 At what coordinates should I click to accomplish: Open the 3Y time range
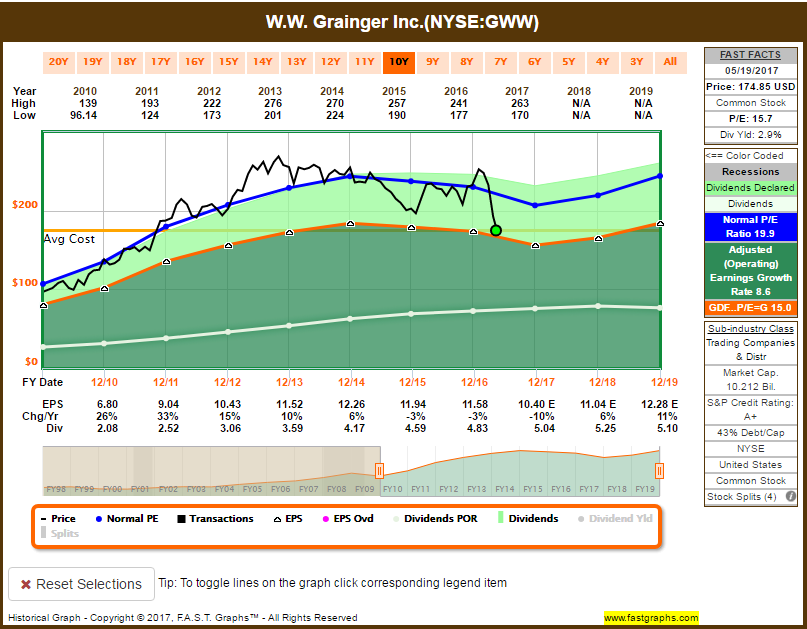click(636, 62)
